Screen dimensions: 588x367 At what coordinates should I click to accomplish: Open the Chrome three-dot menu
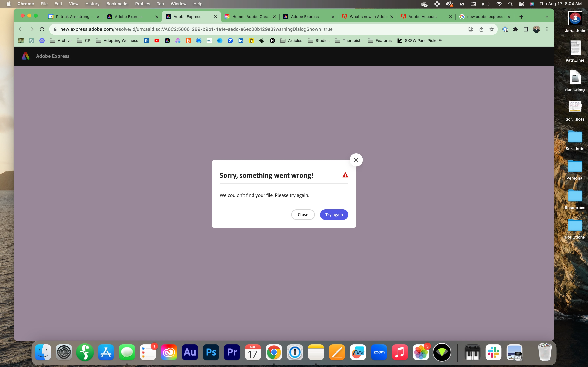(547, 29)
